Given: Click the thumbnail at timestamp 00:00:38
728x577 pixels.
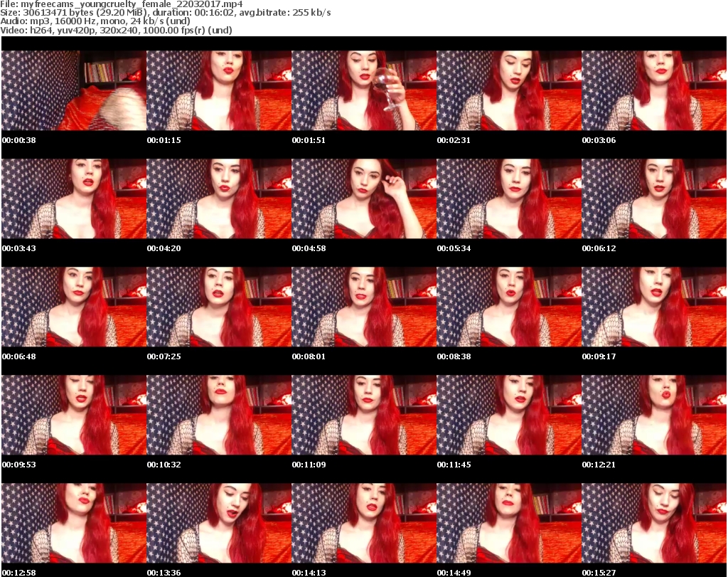Looking at the screenshot, I should [74, 90].
